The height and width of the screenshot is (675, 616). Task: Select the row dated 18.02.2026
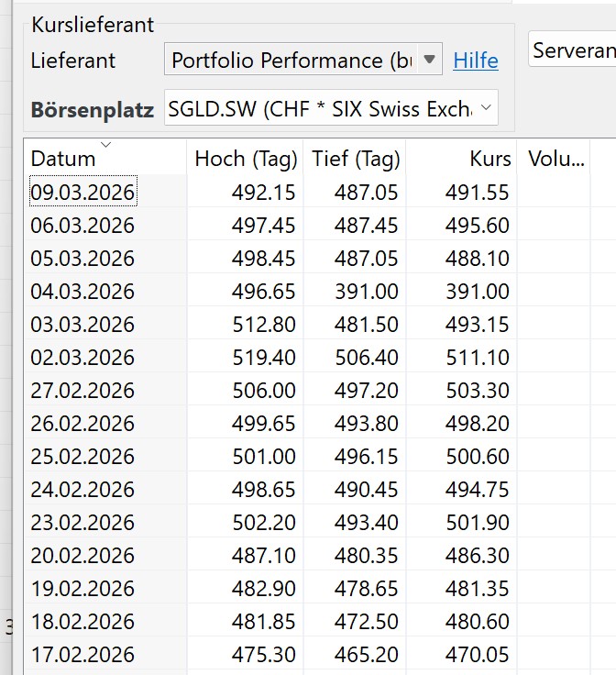(320, 621)
